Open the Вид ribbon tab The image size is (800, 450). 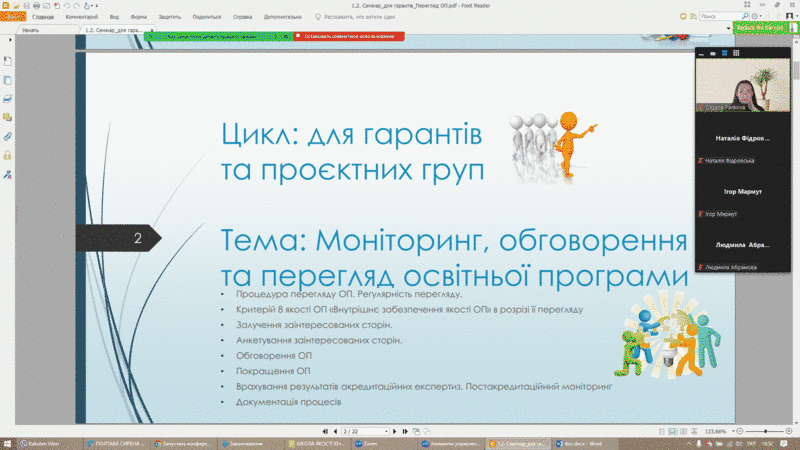[114, 17]
